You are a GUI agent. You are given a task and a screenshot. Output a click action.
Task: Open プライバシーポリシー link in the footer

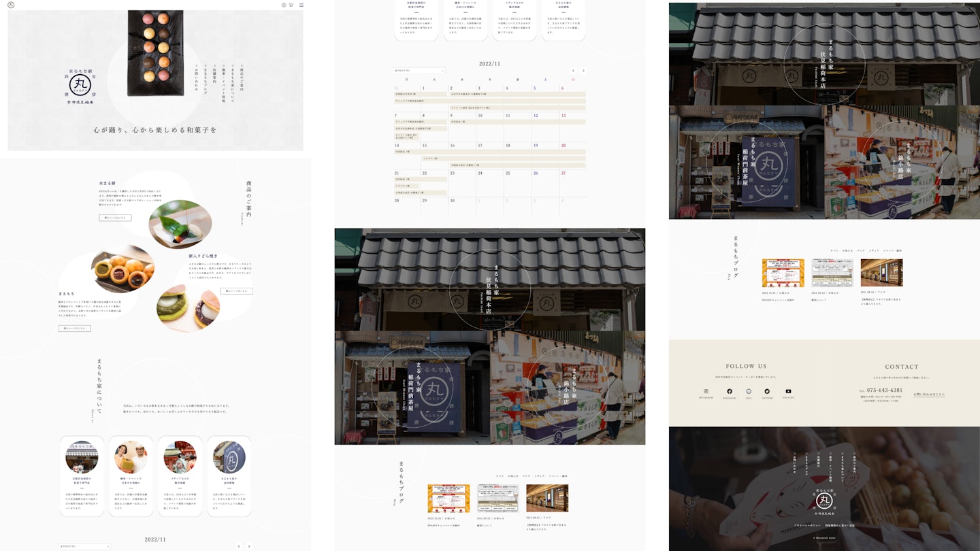point(808,526)
